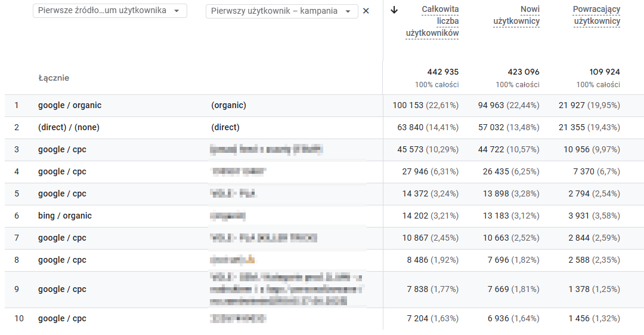This screenshot has height=335, width=644.
Task: Click returning users value 2 844 (2,59%)
Action: click(x=595, y=238)
